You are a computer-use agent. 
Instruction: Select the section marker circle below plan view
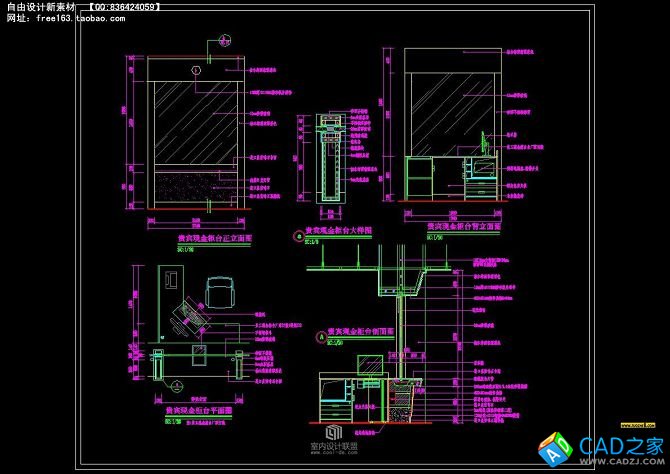[x=174, y=385]
